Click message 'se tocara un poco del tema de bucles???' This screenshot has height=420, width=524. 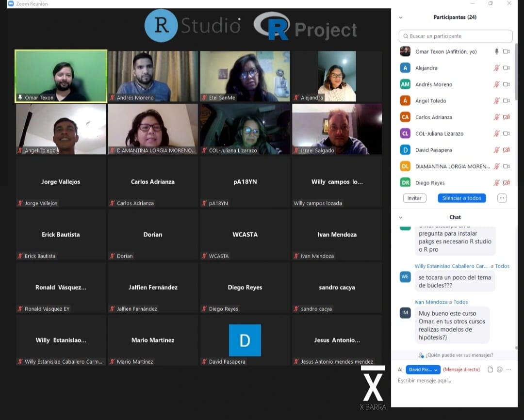(455, 281)
